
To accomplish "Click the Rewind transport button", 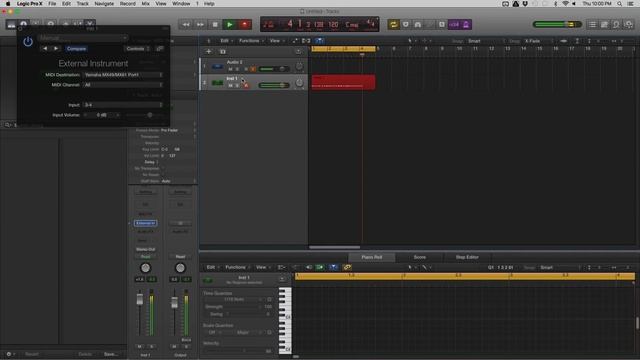I will 186,24.
